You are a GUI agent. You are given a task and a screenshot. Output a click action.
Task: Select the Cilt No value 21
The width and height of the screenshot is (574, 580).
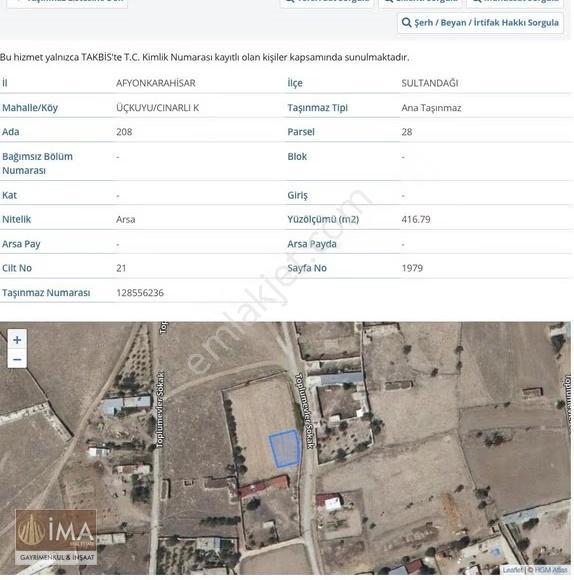pos(121,268)
